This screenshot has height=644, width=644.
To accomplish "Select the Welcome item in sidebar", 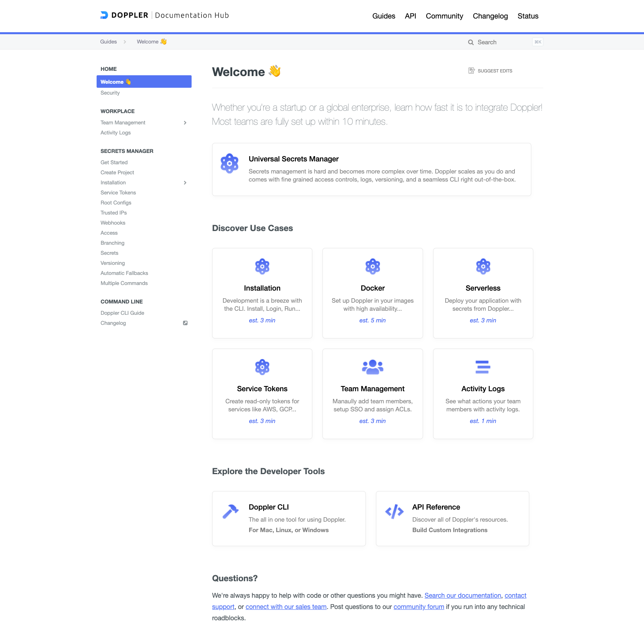I will point(144,82).
